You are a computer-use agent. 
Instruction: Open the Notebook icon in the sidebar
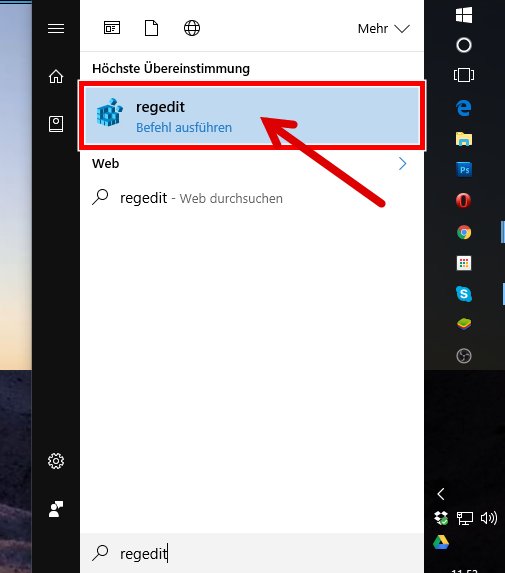coord(56,124)
